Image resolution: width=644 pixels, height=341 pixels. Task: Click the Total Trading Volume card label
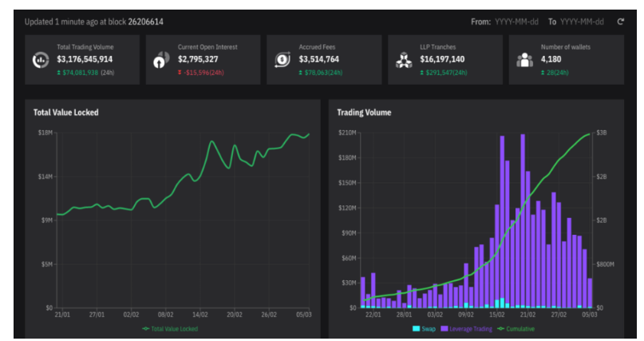click(x=85, y=47)
